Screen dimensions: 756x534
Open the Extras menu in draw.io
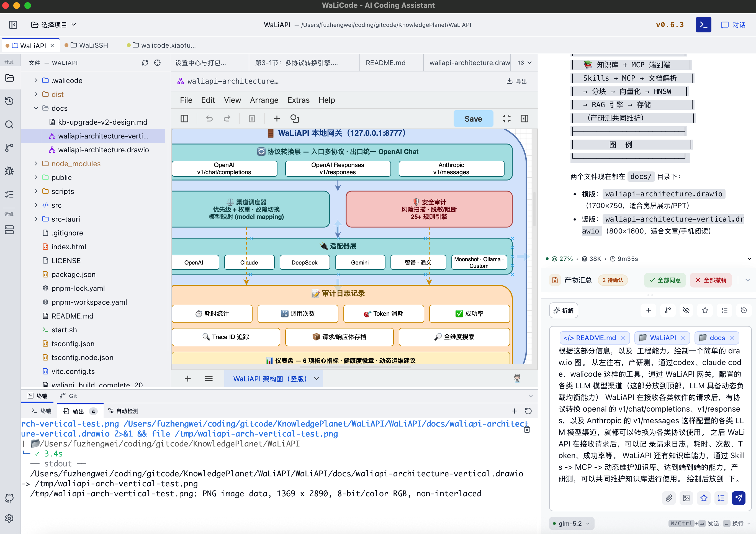point(298,100)
